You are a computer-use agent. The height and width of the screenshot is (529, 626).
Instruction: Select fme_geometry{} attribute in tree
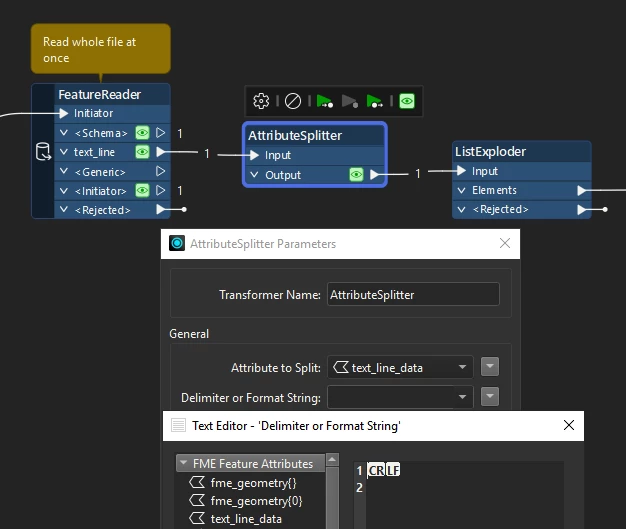tap(253, 483)
